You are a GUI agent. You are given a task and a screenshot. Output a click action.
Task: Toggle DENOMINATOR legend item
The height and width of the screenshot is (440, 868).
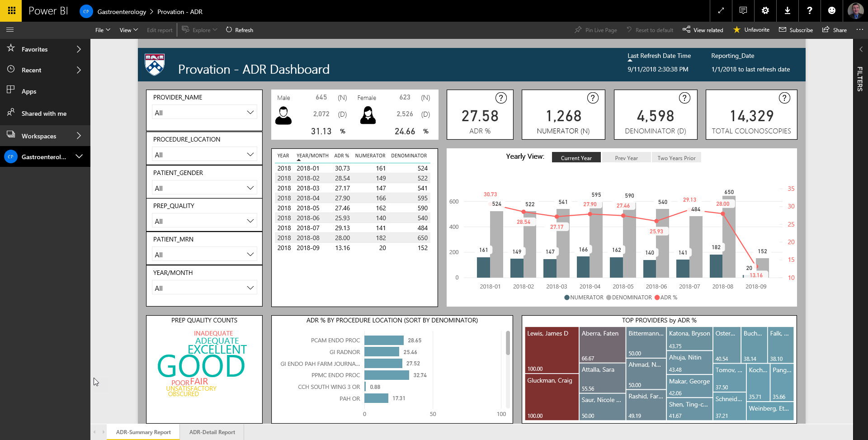[x=629, y=298]
